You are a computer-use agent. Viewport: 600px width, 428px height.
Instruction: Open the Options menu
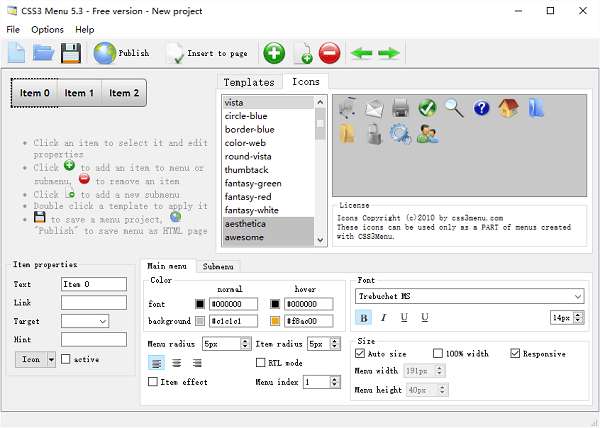pyautogui.click(x=47, y=30)
